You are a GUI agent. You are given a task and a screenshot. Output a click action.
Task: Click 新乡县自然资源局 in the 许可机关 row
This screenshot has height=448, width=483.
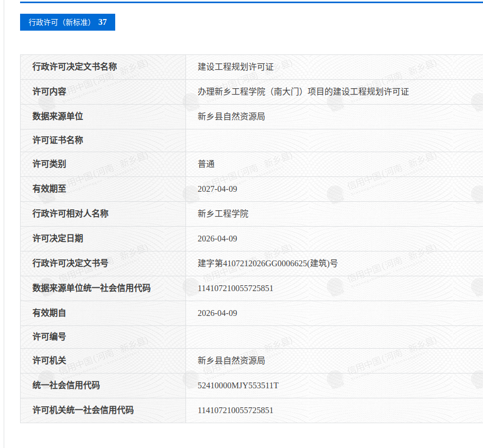(x=231, y=361)
